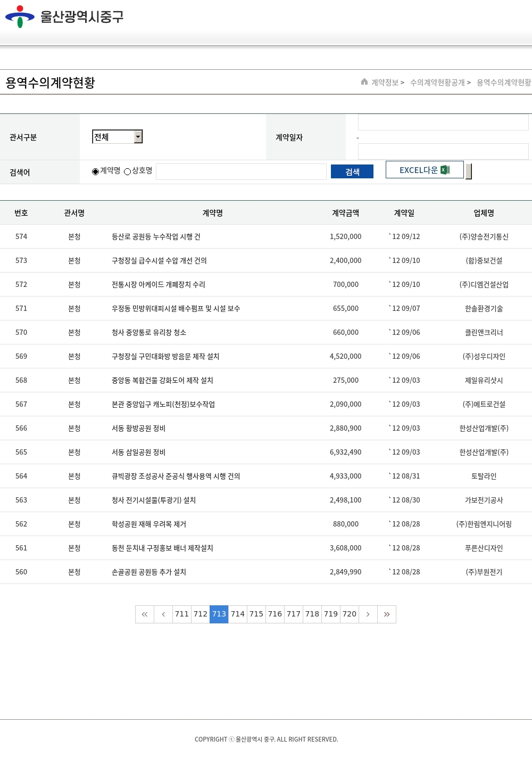
Task: Click the Ulsan Jung-gu logo emblem
Action: [x=20, y=17]
